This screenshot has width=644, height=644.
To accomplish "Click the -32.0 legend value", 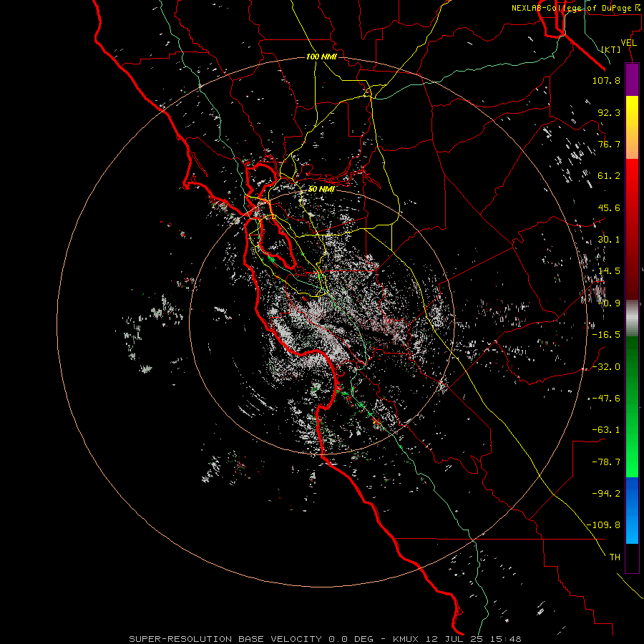I will pos(606,367).
